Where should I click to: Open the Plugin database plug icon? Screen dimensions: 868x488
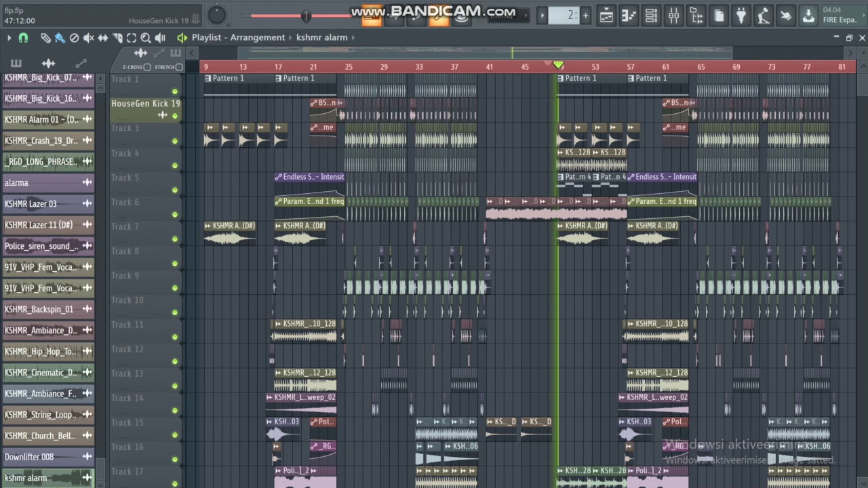pos(741,15)
